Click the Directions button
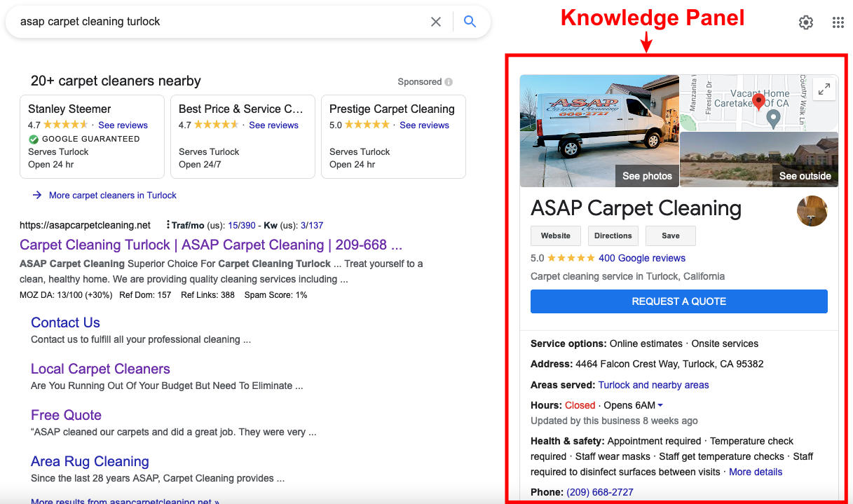This screenshot has height=504, width=853. click(613, 236)
